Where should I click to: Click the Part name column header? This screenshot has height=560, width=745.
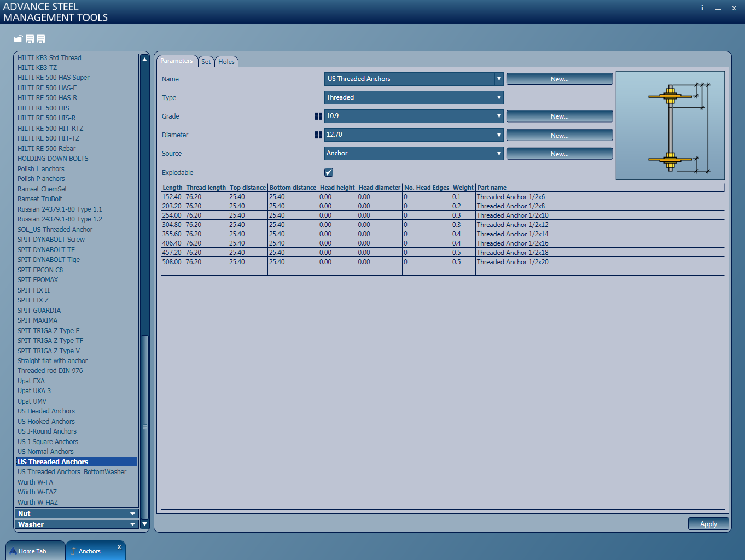[x=513, y=188]
